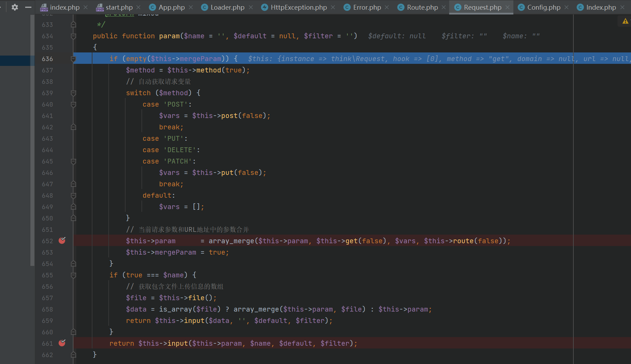The height and width of the screenshot is (364, 631).
Task: Click the 'put' method call on line 646
Action: coord(227,173)
